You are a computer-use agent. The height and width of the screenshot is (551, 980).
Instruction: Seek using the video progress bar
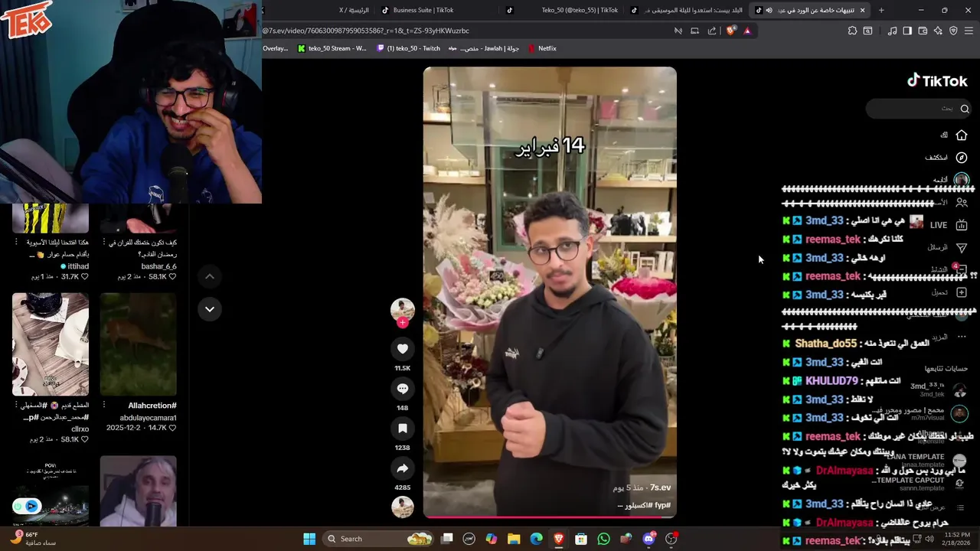[x=550, y=517]
